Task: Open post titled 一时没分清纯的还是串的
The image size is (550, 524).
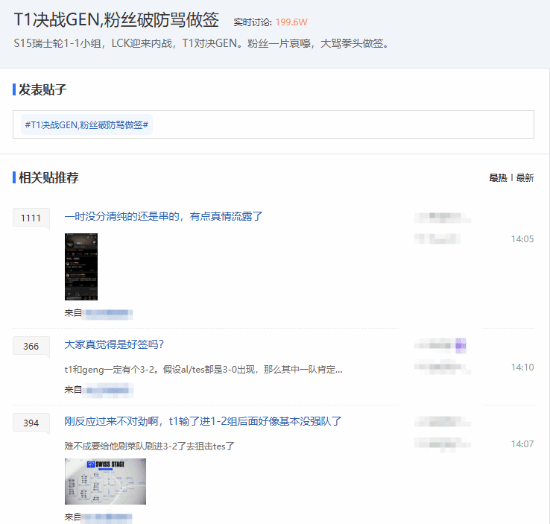Action: [x=163, y=216]
